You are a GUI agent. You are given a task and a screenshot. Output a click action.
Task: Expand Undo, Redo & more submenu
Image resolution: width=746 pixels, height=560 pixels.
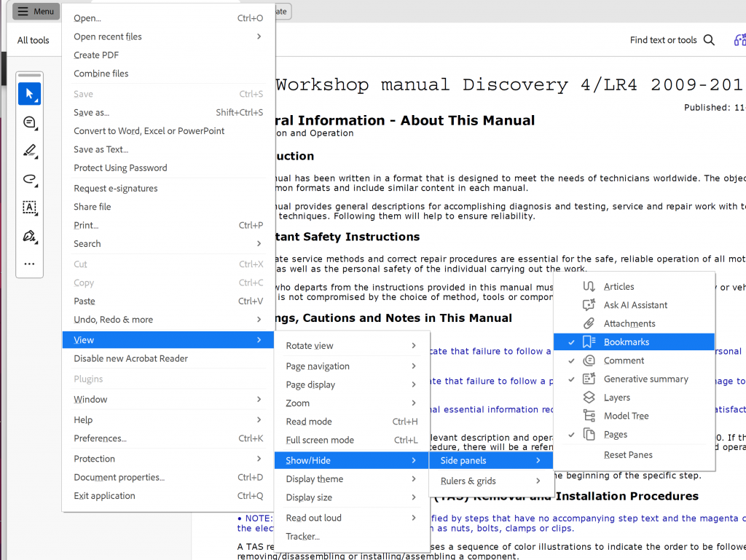coord(168,320)
